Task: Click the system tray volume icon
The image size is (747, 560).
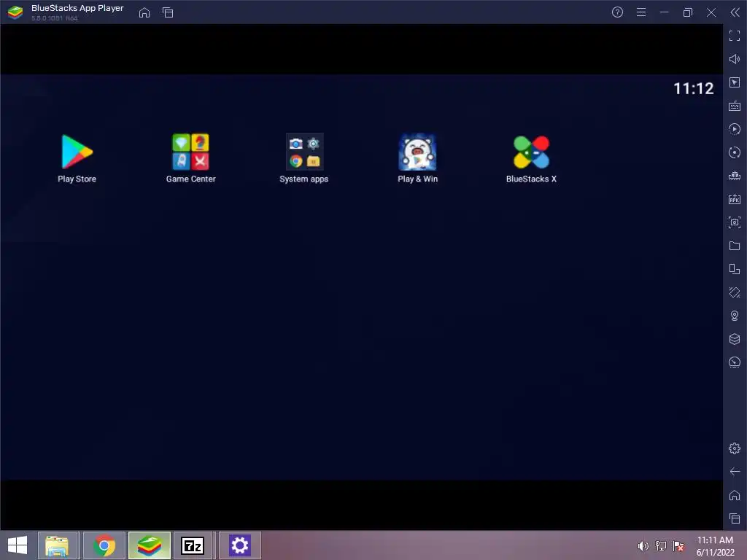Action: pyautogui.click(x=643, y=546)
